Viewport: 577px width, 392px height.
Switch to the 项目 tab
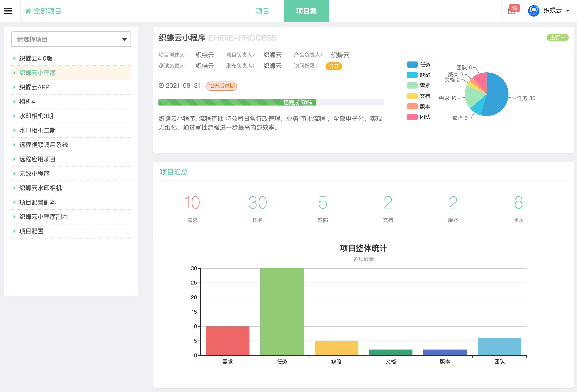[262, 11]
